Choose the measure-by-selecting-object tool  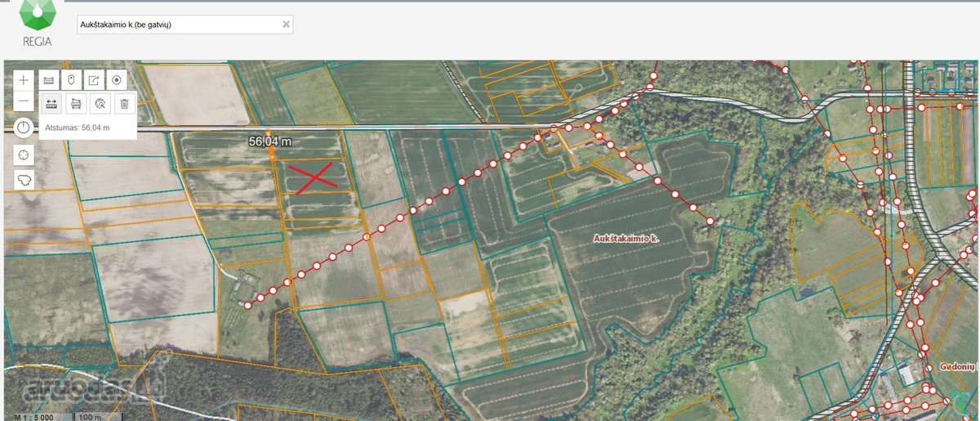point(100,103)
